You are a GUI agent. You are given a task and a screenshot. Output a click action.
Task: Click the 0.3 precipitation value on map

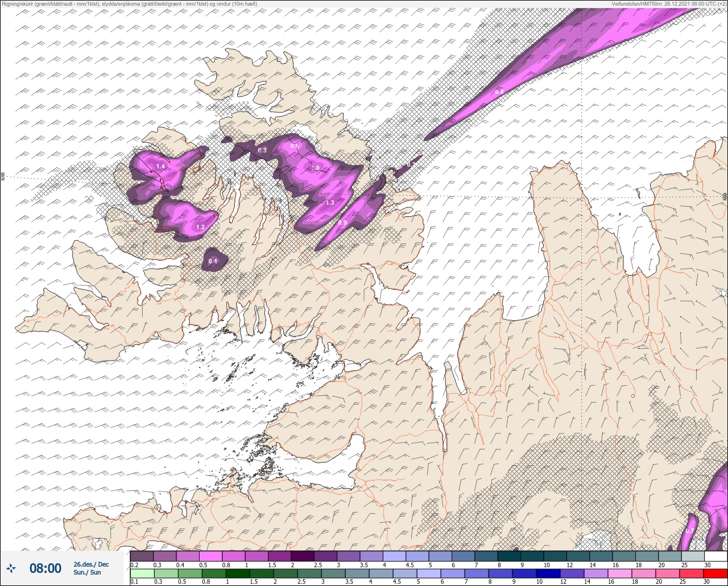(262, 150)
